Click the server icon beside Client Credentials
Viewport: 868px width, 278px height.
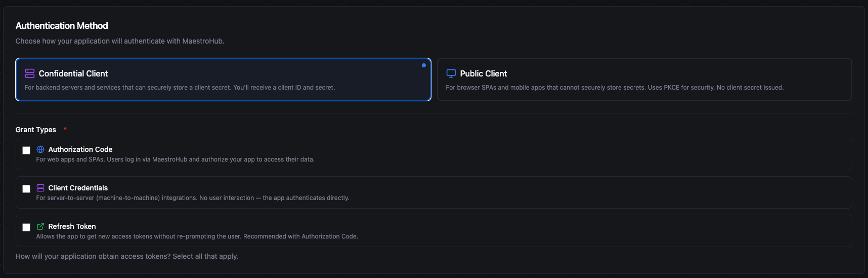(x=40, y=188)
